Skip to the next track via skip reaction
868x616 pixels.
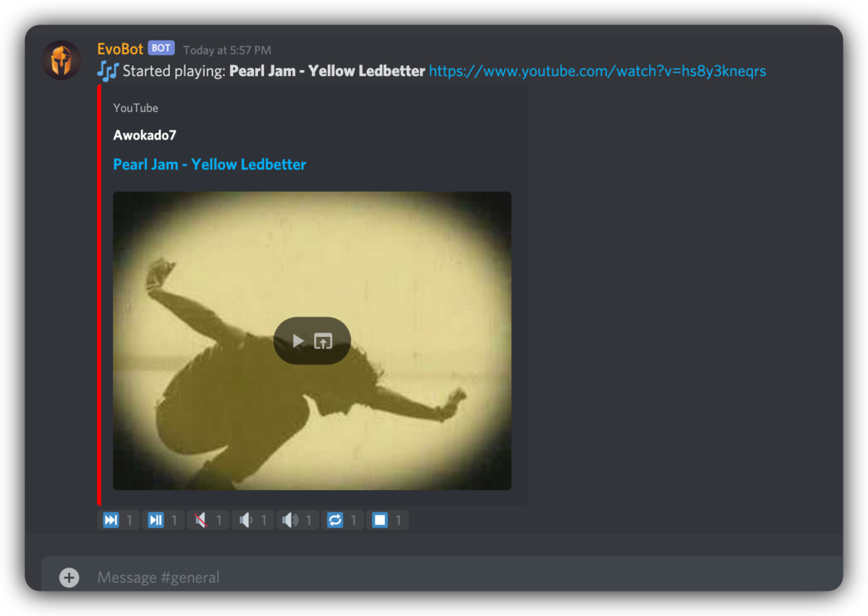(x=109, y=519)
